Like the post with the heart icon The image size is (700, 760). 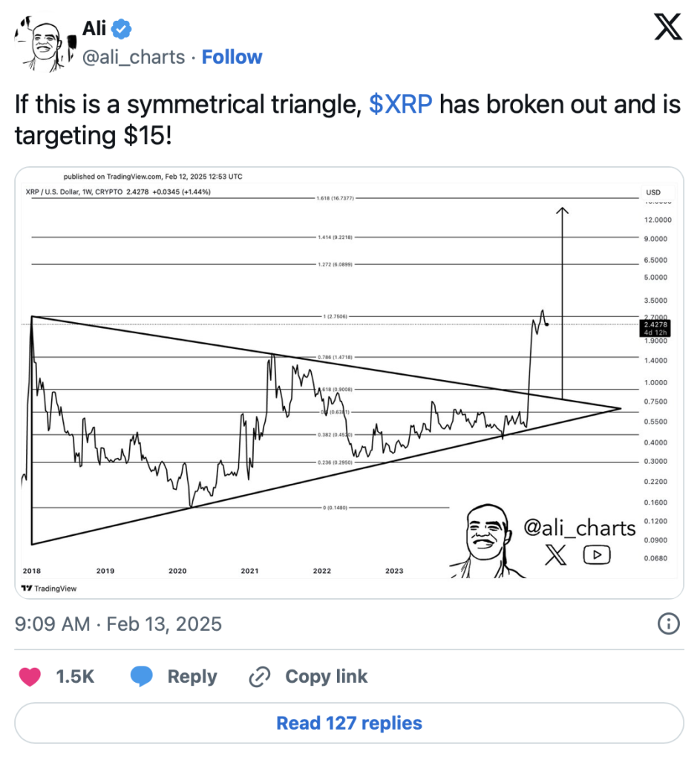point(30,676)
